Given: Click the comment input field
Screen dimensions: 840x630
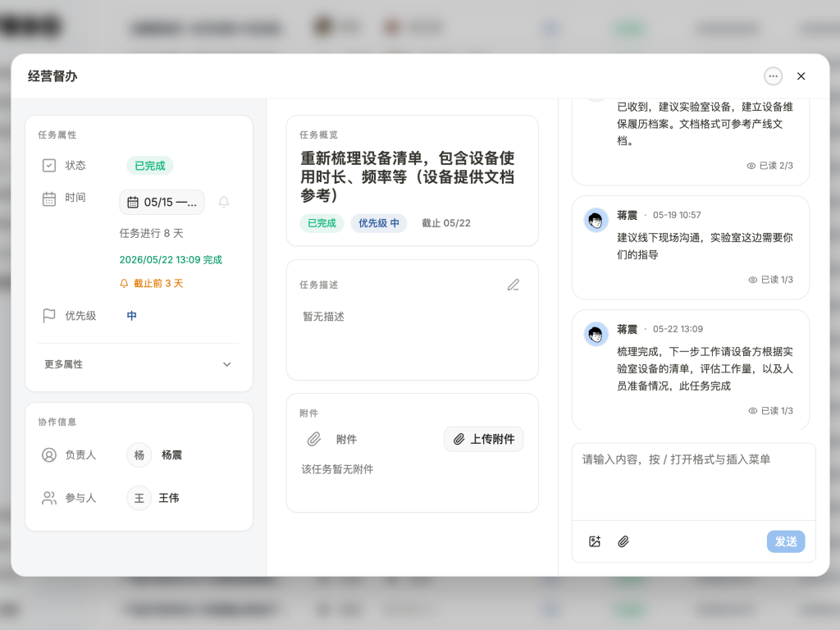Looking at the screenshot, I should (x=694, y=482).
